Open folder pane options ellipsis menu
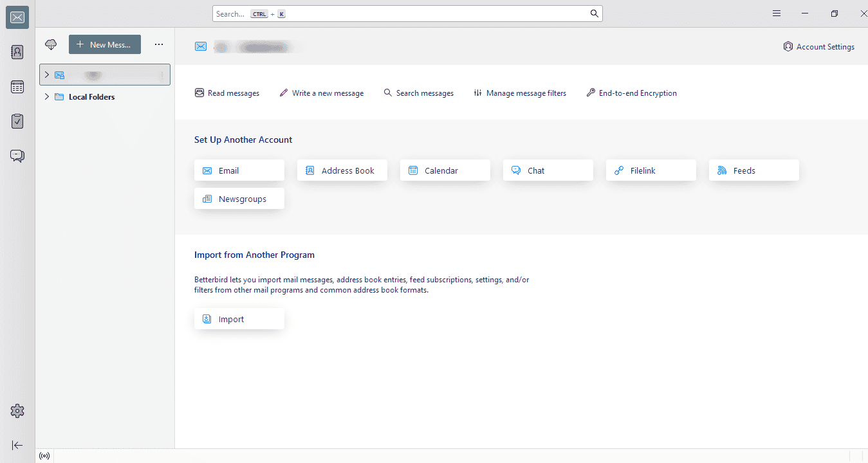Screen dimensions: 868x463 point(159,44)
